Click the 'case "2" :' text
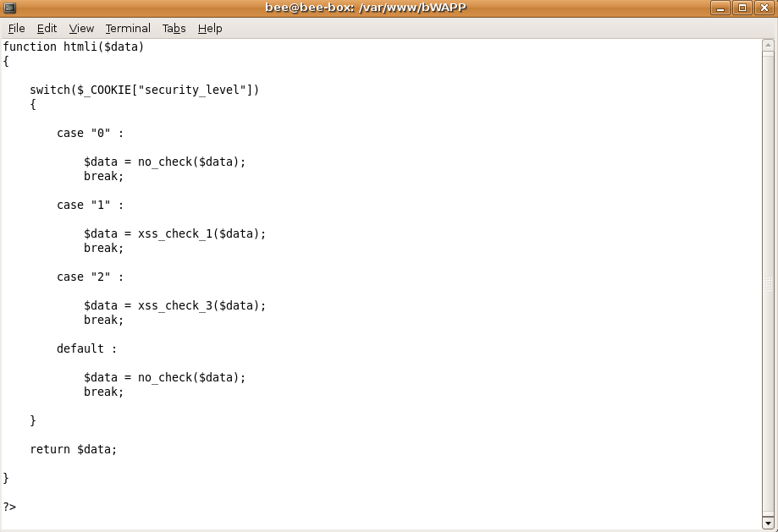 coord(90,277)
